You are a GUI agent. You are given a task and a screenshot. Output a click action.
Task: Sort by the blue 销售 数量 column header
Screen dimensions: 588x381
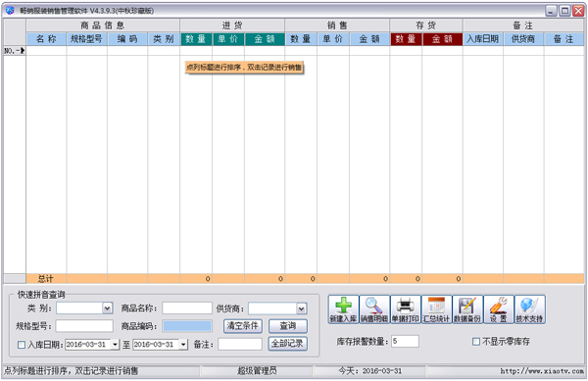pyautogui.click(x=301, y=39)
